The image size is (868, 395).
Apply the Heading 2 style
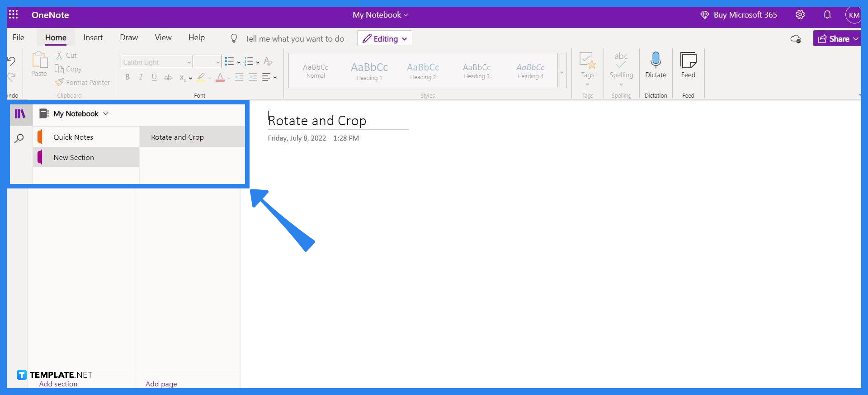tap(423, 71)
